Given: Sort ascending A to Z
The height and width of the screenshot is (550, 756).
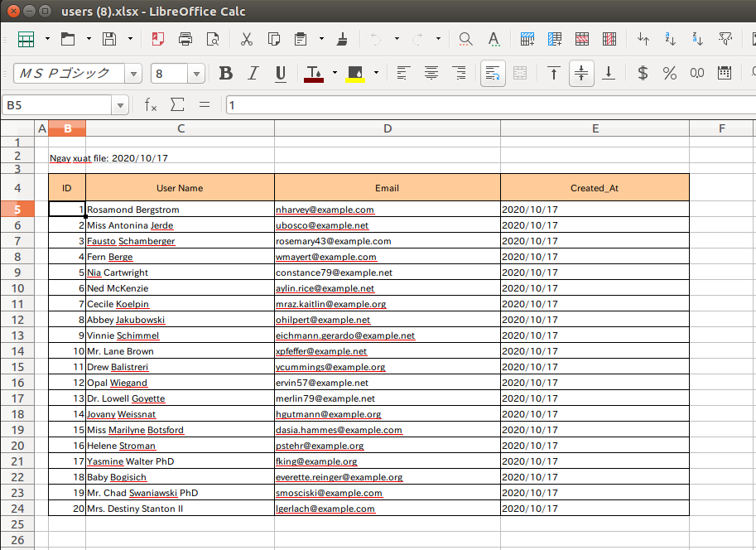Looking at the screenshot, I should coord(670,39).
